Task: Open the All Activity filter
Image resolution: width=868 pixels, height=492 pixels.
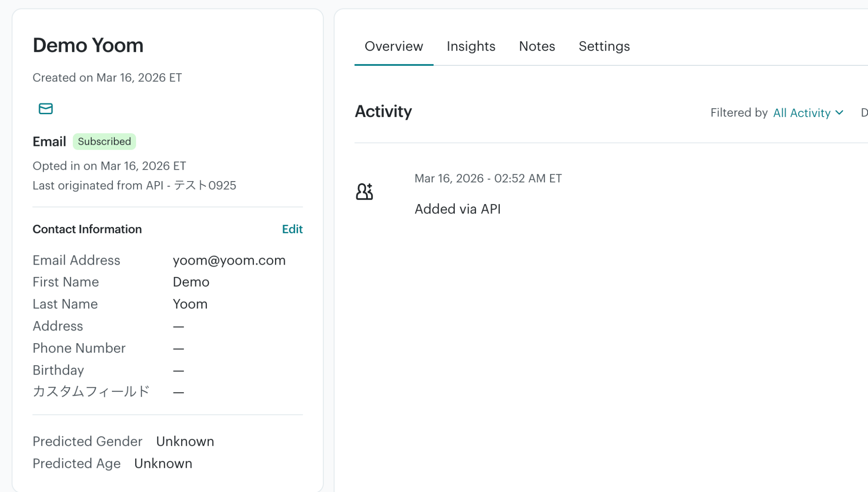Action: [x=802, y=113]
